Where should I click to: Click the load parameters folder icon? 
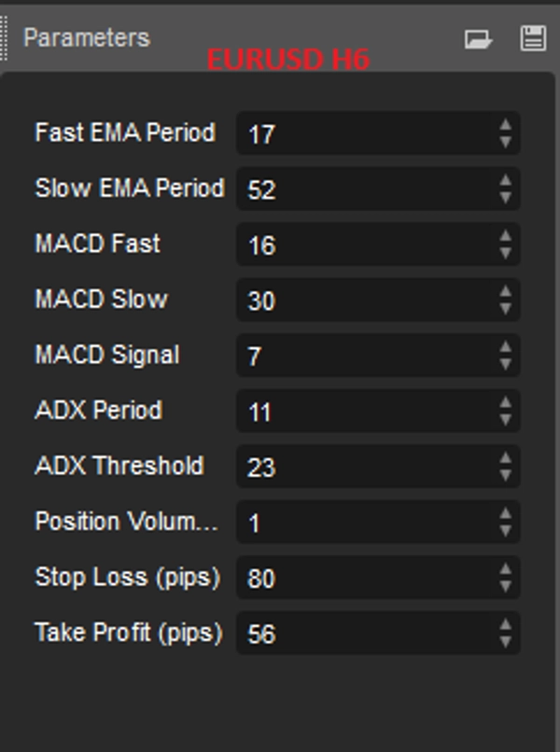coord(478,38)
